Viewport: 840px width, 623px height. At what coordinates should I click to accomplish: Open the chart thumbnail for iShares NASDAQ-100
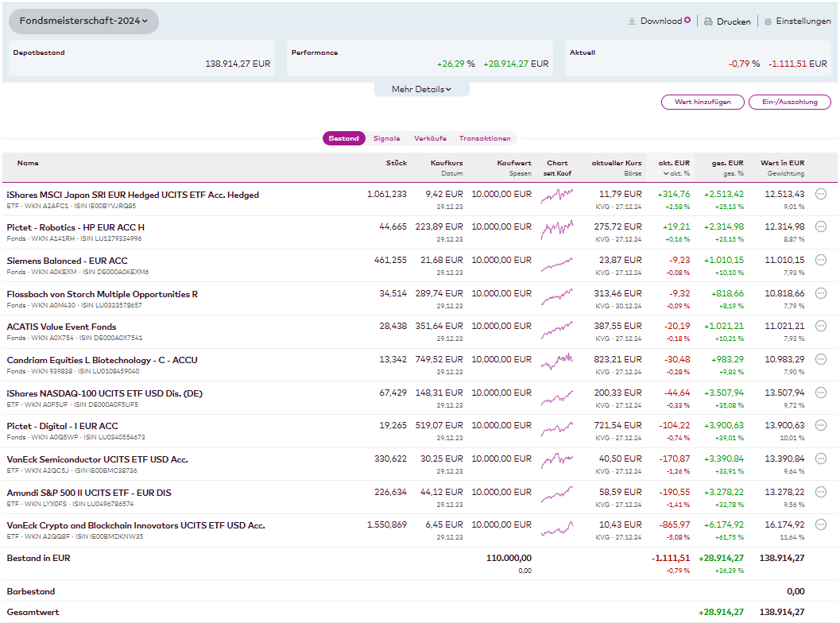click(557, 397)
